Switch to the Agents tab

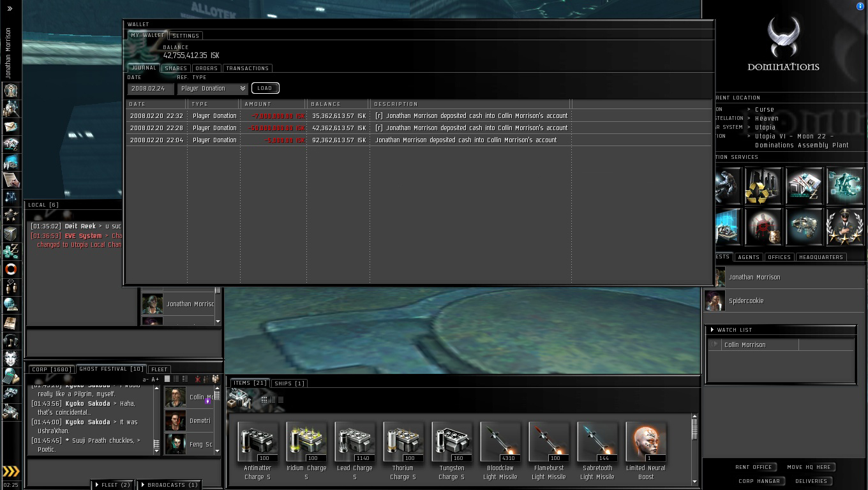[x=749, y=257]
